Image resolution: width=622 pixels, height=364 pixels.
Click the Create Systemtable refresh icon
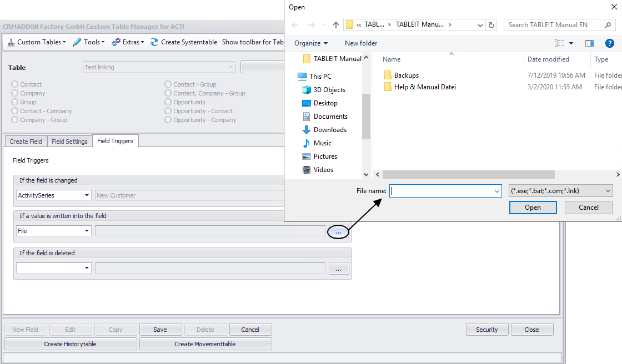coord(154,42)
